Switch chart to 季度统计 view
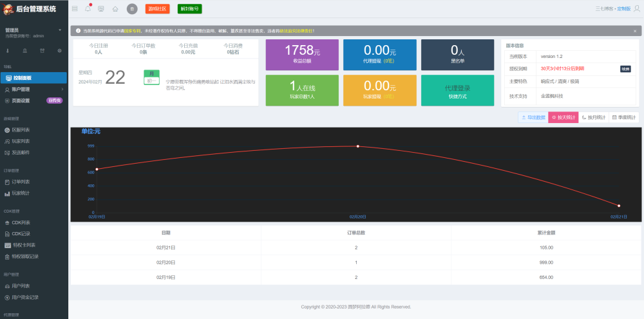The image size is (644, 319). point(624,117)
